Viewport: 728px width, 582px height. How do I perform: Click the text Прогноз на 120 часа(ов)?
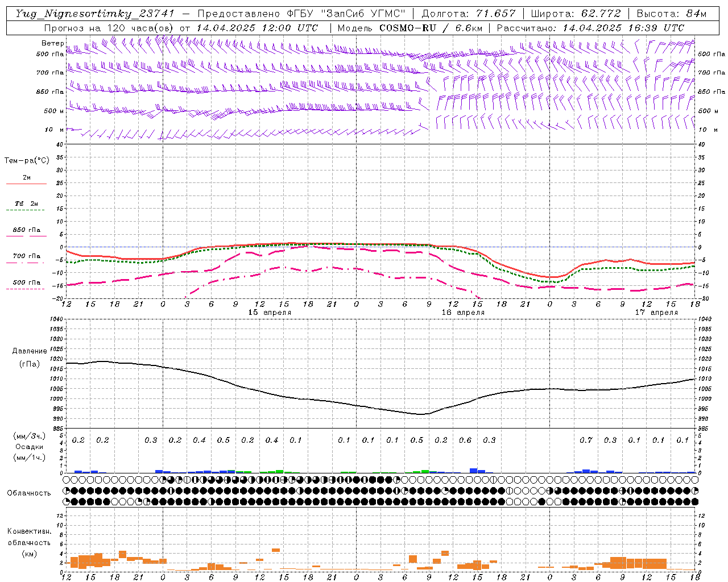click(110, 28)
